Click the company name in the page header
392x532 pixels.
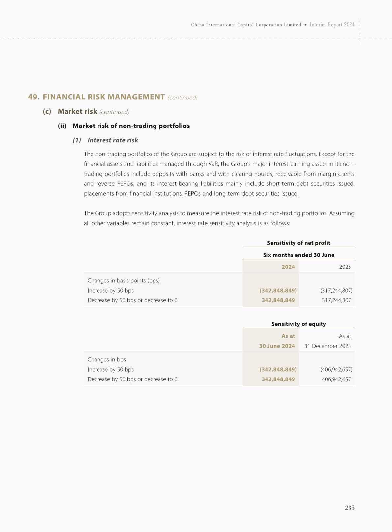point(246,25)
